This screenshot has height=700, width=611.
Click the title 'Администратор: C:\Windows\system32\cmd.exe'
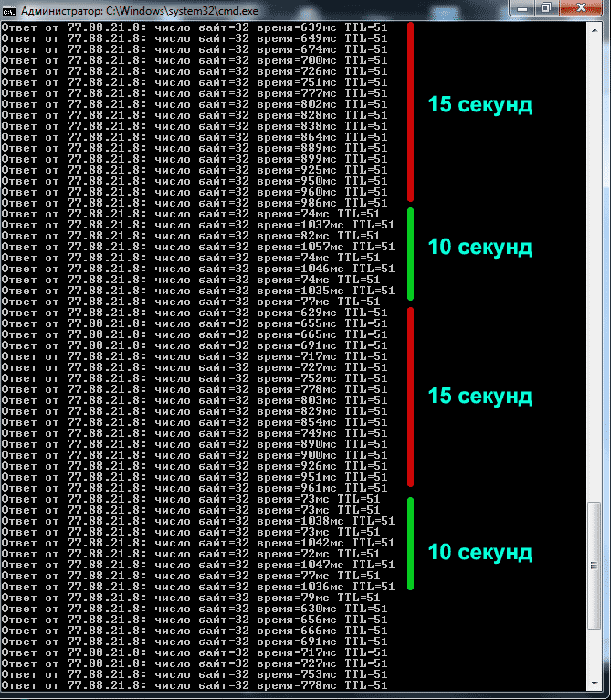139,11
